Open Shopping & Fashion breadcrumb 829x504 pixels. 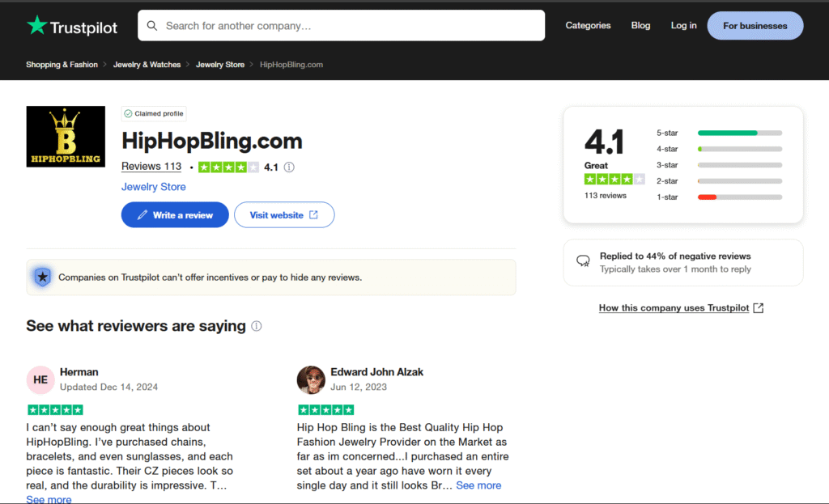click(62, 65)
